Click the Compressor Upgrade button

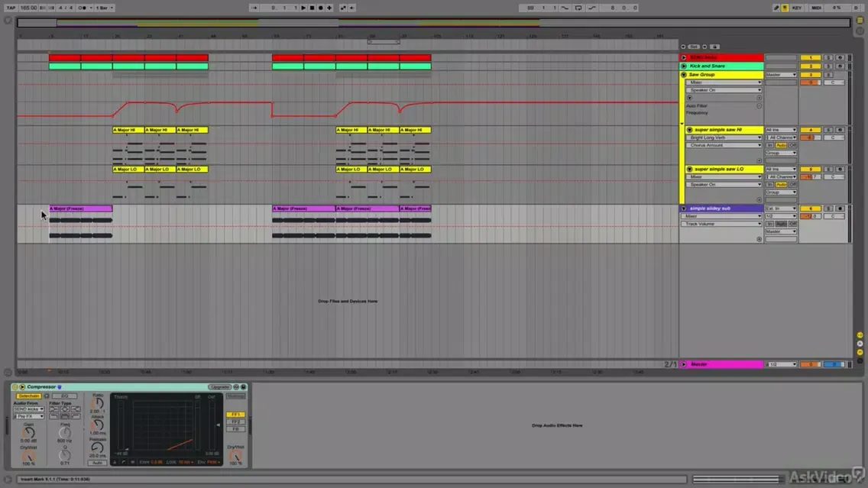219,386
